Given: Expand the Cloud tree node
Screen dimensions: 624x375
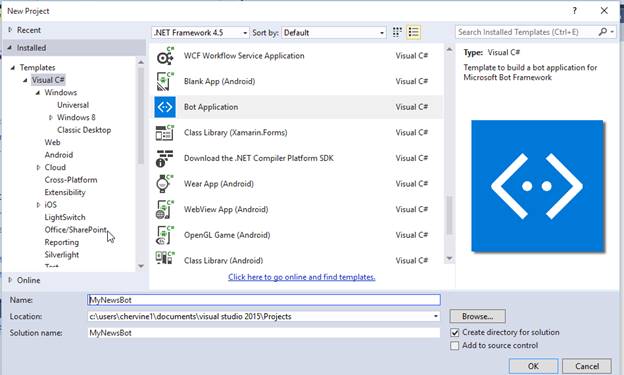Looking at the screenshot, I should click(x=39, y=168).
